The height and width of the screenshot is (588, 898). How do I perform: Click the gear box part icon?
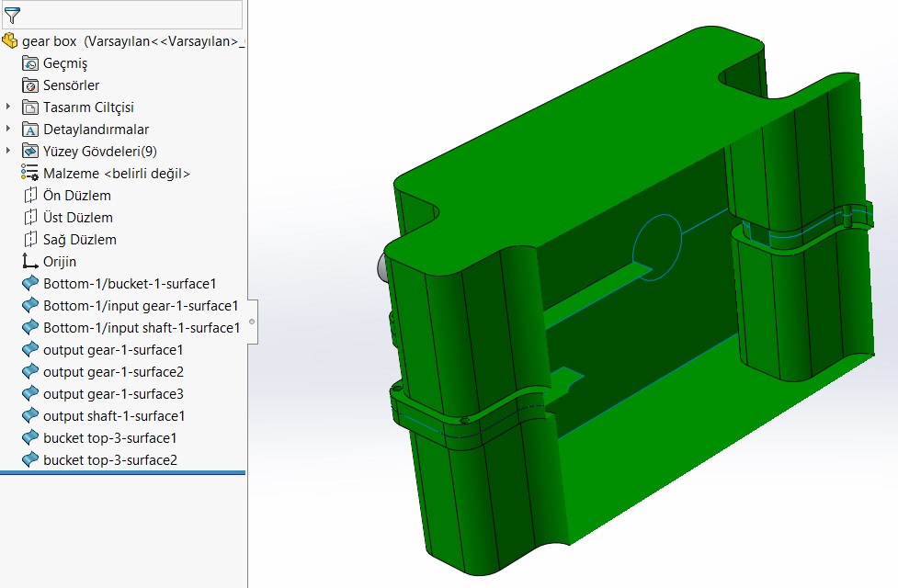point(10,40)
